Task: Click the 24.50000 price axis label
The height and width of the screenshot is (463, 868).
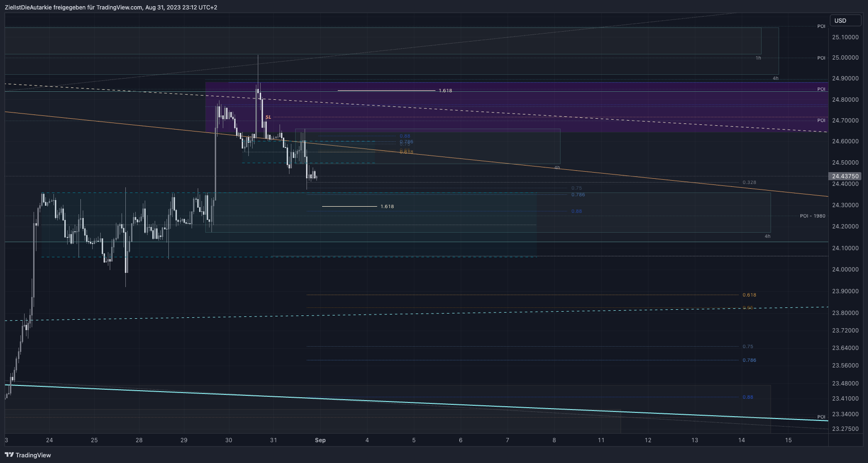Action: 845,162
